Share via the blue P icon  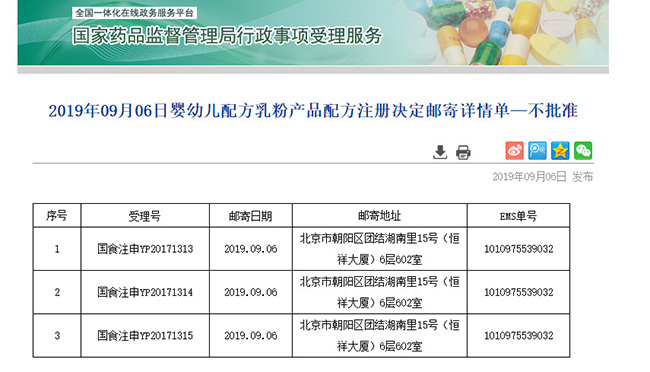click(537, 151)
